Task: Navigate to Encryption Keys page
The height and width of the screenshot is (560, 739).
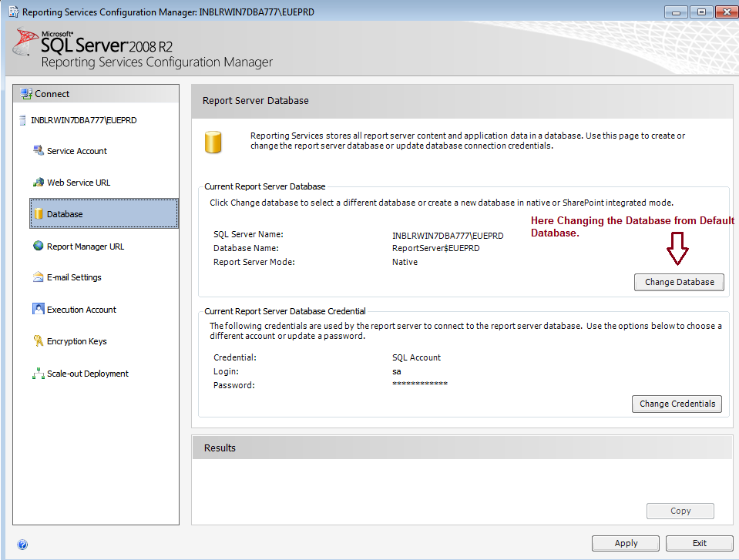Action: click(77, 341)
